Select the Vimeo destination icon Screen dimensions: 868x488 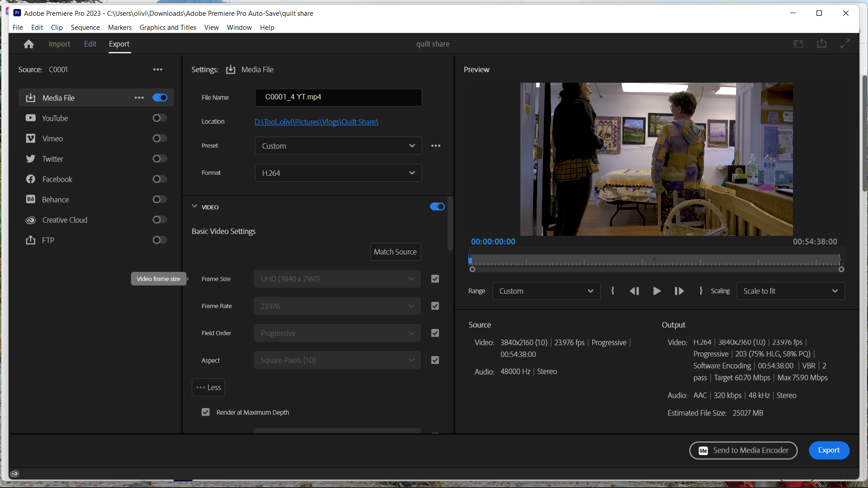click(x=30, y=138)
